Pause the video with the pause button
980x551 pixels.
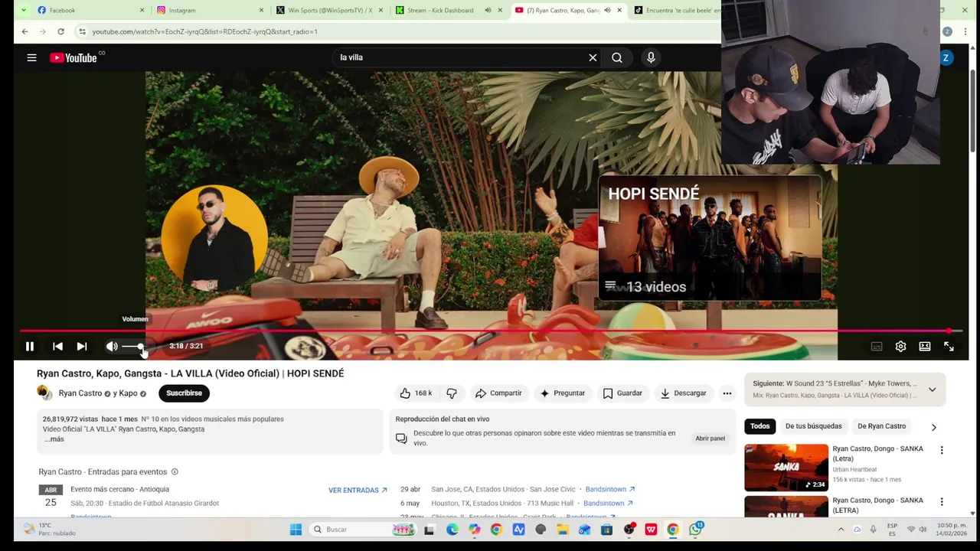point(29,347)
